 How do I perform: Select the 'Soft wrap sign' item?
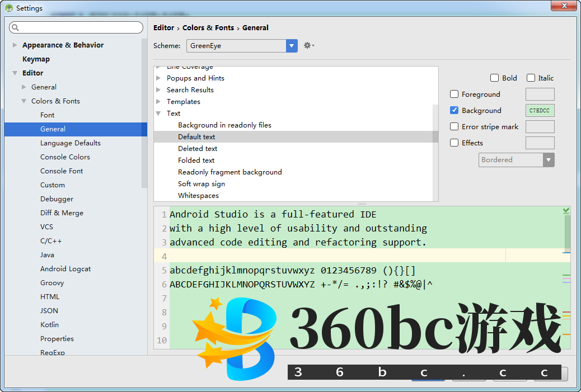click(201, 184)
